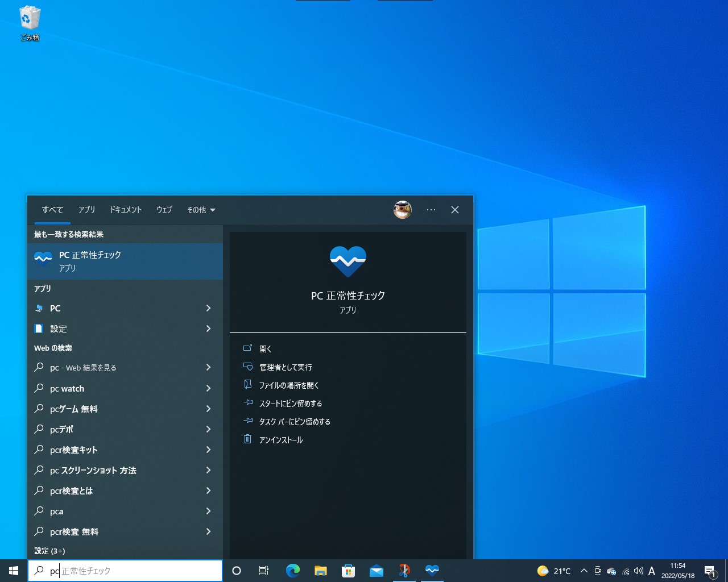Screen dimensions: 728x582
Task: Expand the その他 filter dropdown
Action: tap(200, 210)
